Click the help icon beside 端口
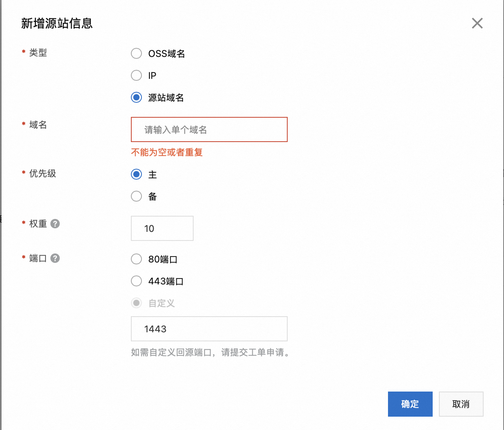Screen dimensions: 504x430 click(x=55, y=258)
